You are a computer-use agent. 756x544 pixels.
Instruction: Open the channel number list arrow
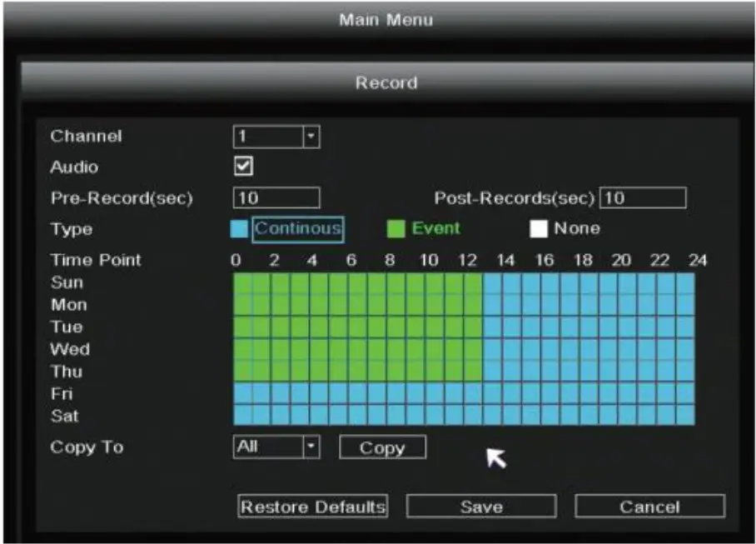pos(311,136)
